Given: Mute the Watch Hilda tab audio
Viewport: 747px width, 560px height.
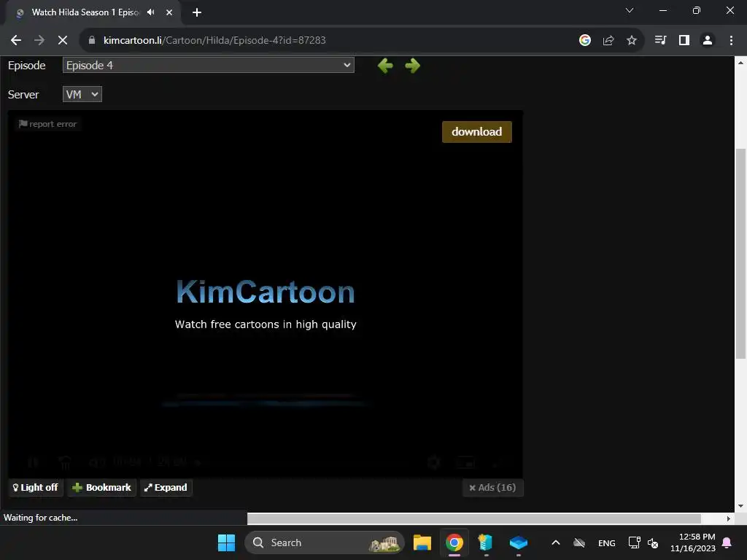Looking at the screenshot, I should [151, 12].
